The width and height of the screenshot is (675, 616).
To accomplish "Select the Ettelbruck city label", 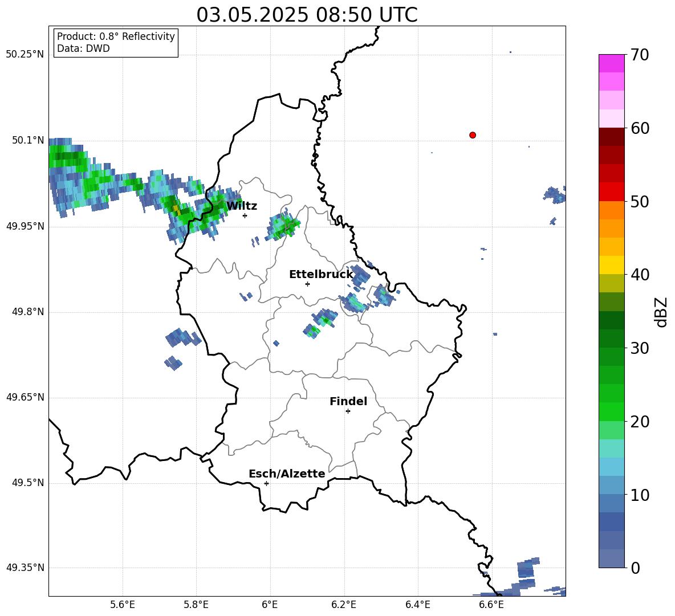I will coord(321,275).
